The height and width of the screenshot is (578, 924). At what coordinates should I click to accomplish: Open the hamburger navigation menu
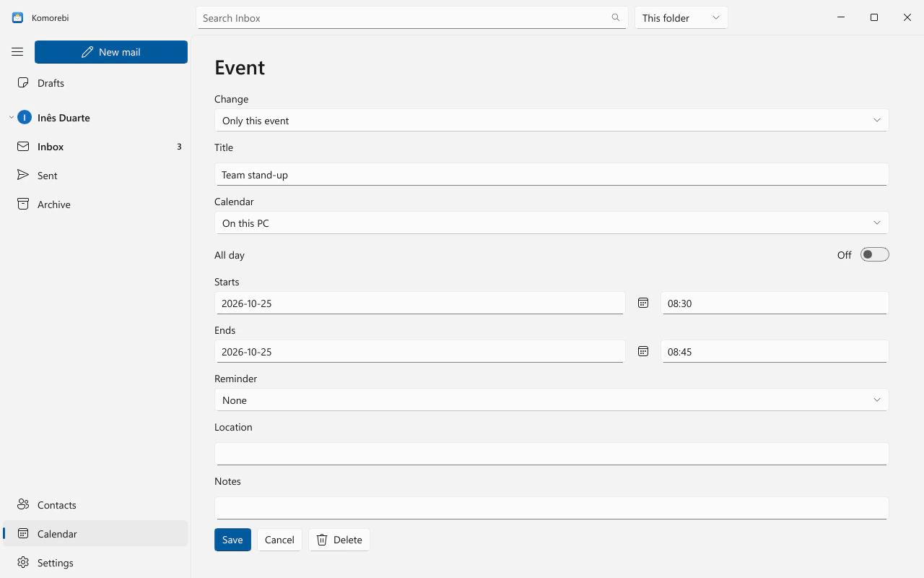(x=17, y=52)
